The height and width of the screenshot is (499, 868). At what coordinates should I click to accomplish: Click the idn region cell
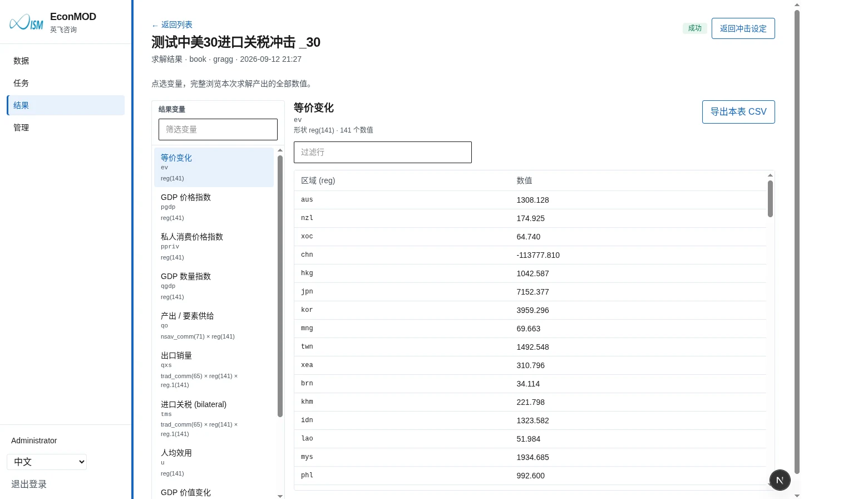click(307, 420)
